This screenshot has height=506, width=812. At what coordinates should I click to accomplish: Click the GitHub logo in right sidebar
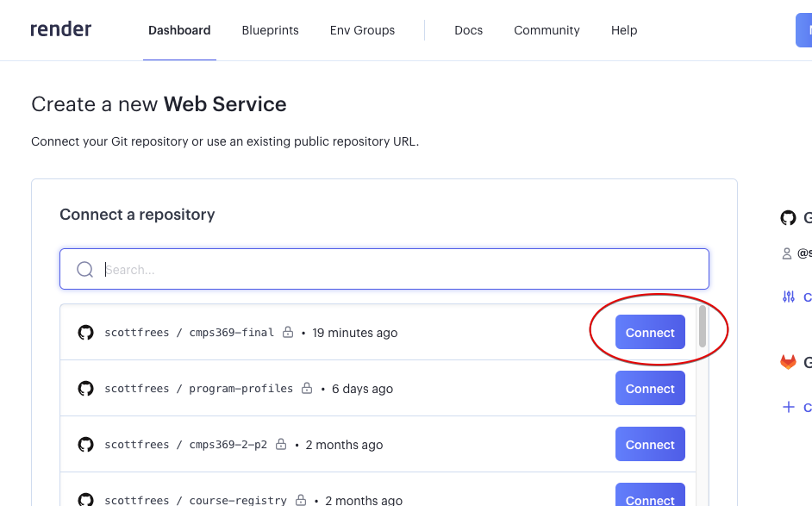coord(788,218)
